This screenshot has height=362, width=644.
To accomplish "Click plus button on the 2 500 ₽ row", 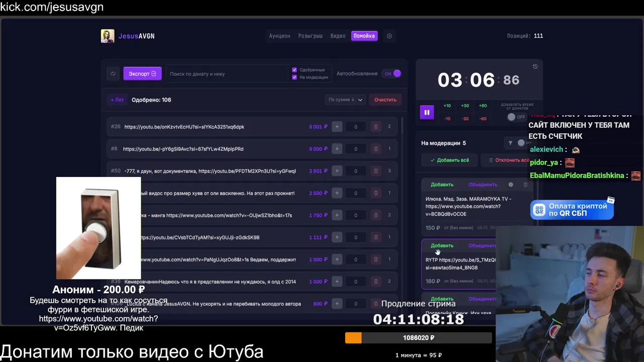I will (337, 193).
